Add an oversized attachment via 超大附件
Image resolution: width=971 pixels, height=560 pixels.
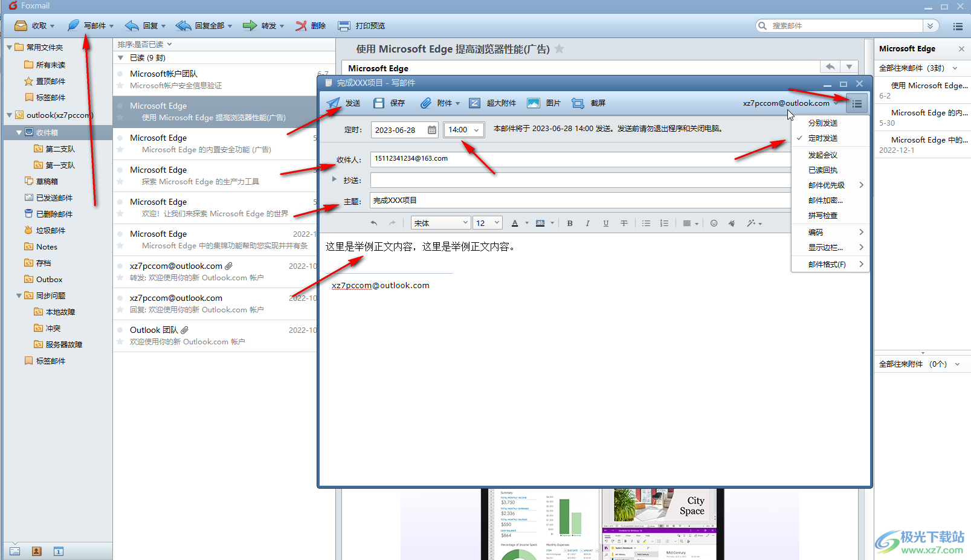492,103
